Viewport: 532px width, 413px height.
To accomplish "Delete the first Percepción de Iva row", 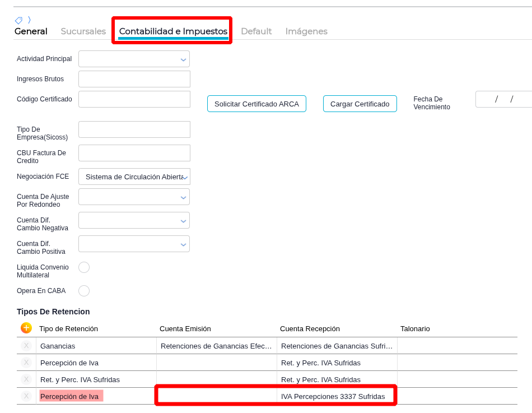I will [26, 363].
